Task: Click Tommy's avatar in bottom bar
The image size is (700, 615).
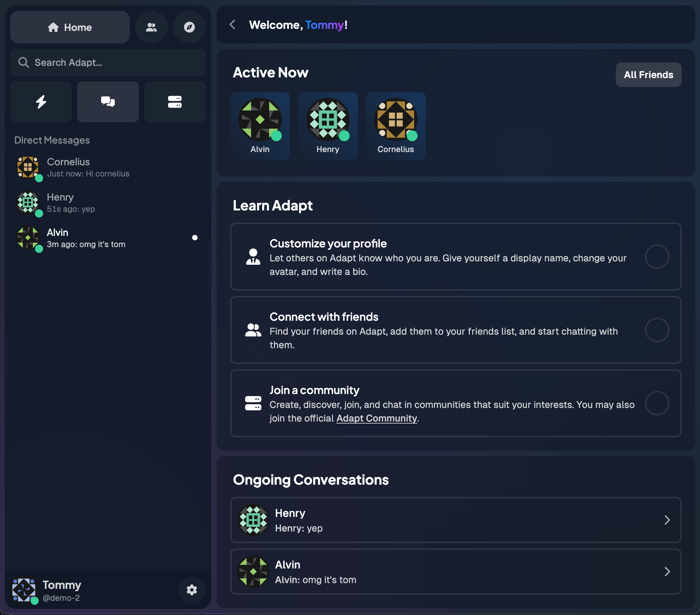Action: 24,590
